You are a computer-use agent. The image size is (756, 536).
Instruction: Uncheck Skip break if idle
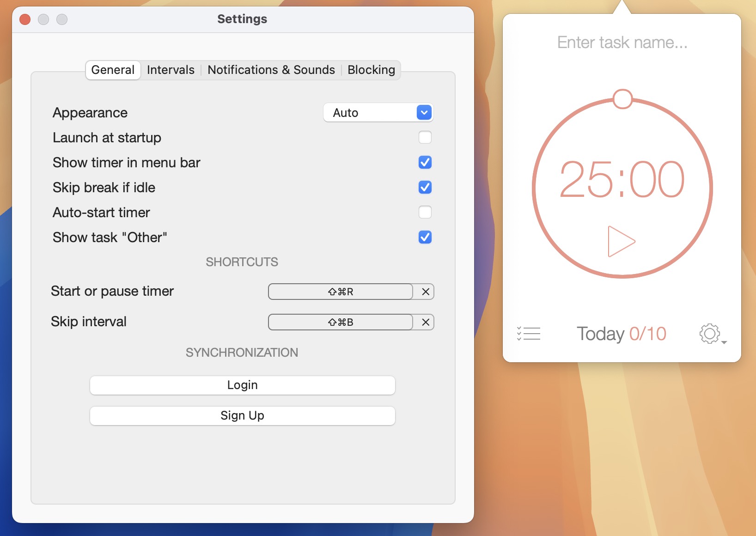pyautogui.click(x=425, y=187)
